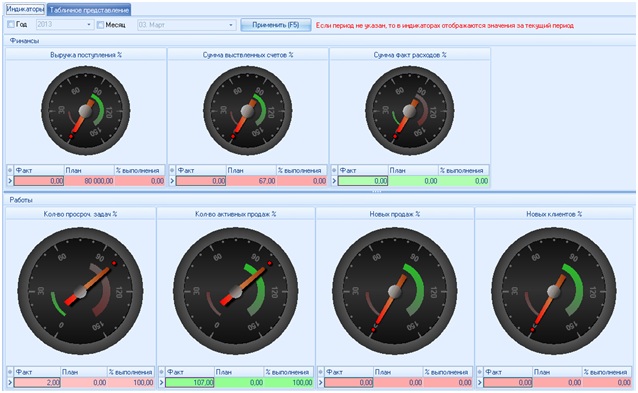Click grid corner icon of Сумма выставленных счетов table
Image resolution: width=638 pixels, height=393 pixels.
(x=172, y=170)
